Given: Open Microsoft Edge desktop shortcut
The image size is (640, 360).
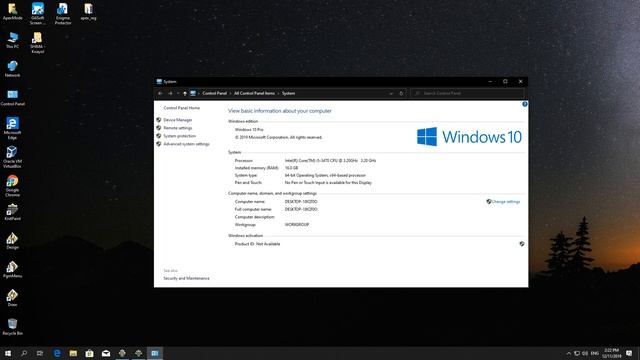Looking at the screenshot, I should (x=13, y=128).
